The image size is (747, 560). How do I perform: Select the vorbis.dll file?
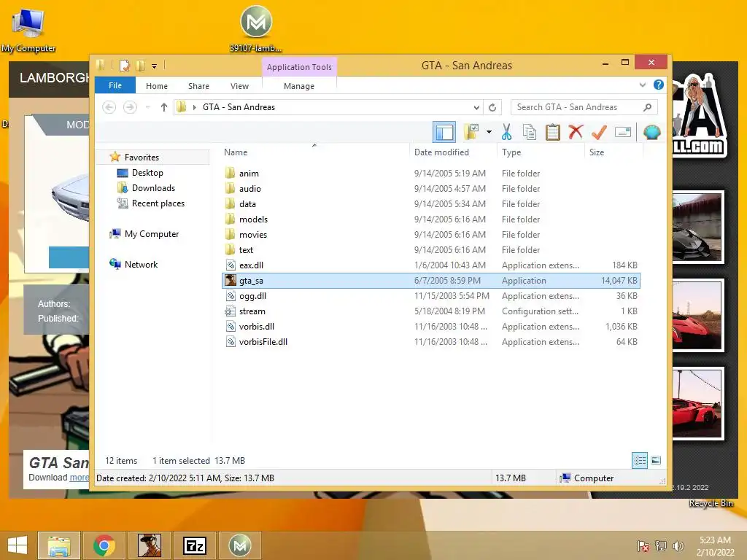point(431,326)
